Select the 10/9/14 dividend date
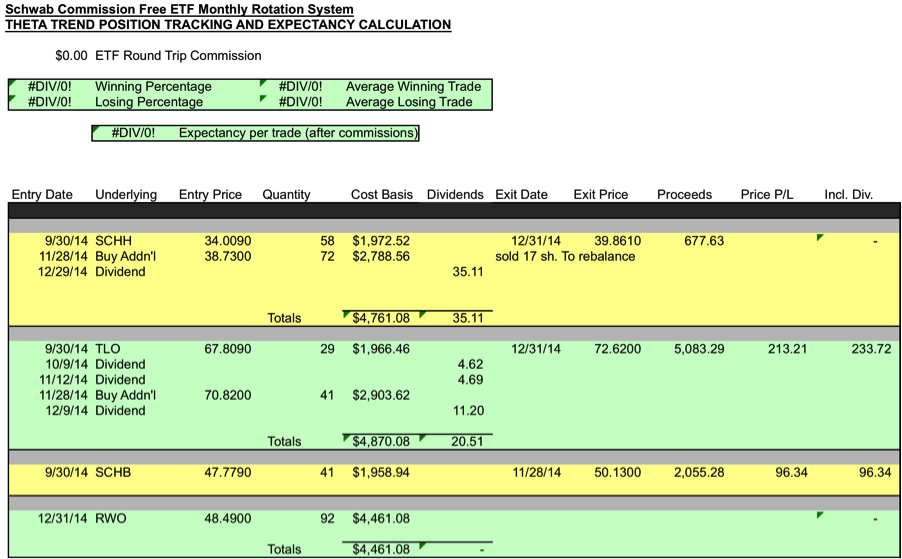This screenshot has height=559, width=902. pyautogui.click(x=67, y=365)
